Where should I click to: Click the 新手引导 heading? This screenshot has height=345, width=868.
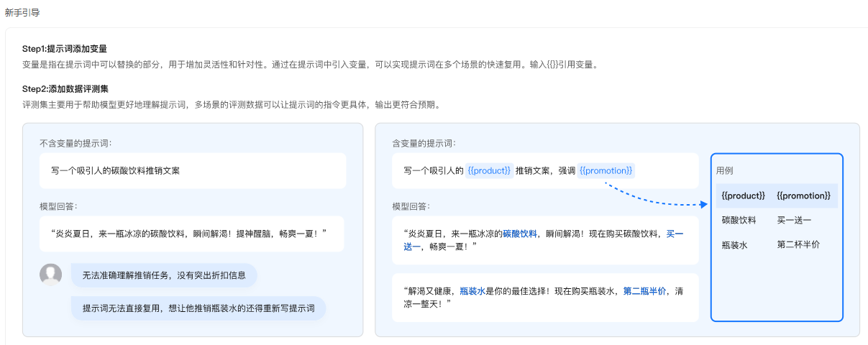pos(21,13)
